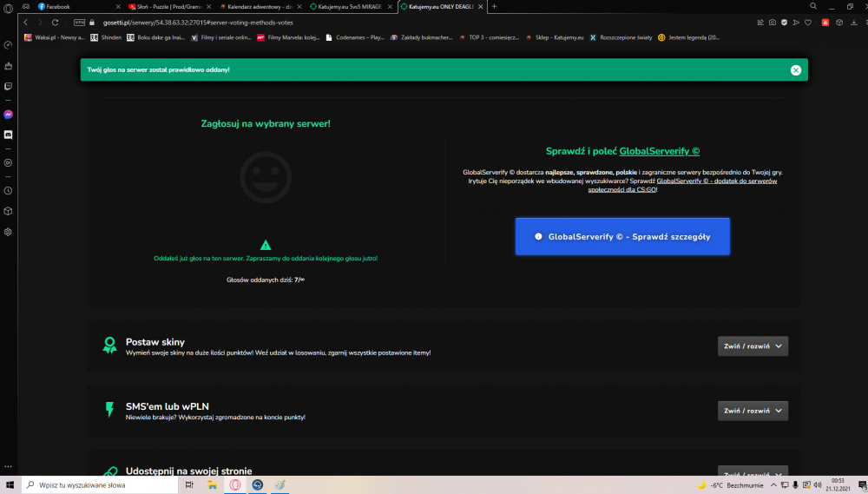Open the Windows Start menu

(10, 485)
